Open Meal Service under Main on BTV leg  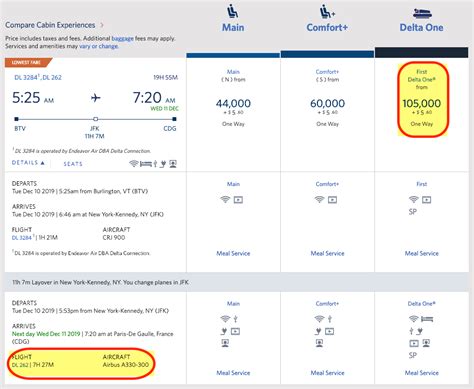point(233,253)
